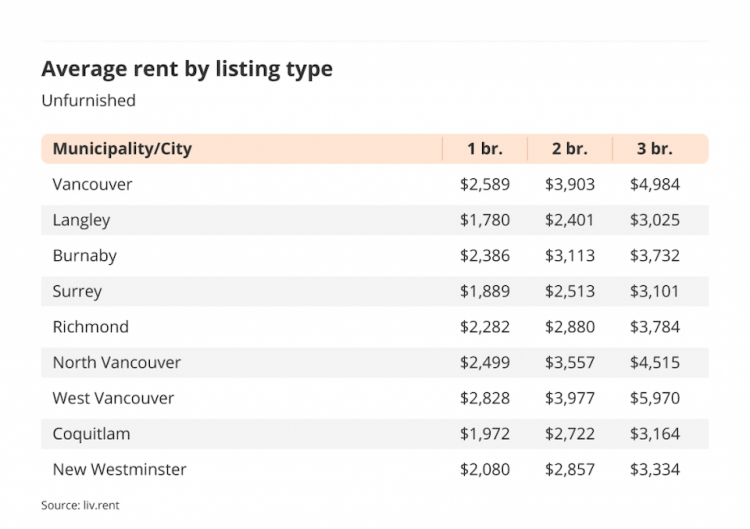
Task: Select West Vancouver 3 br. value $5,970
Action: tap(655, 398)
